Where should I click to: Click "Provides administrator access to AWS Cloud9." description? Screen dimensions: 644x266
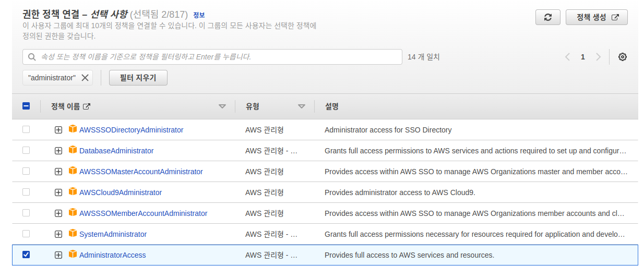click(x=400, y=192)
